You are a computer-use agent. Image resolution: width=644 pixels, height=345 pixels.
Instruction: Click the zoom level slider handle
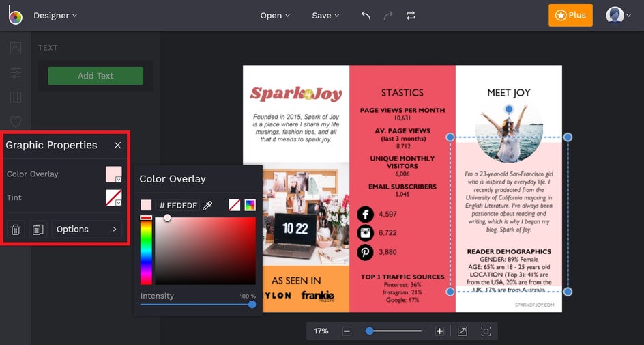(370, 331)
